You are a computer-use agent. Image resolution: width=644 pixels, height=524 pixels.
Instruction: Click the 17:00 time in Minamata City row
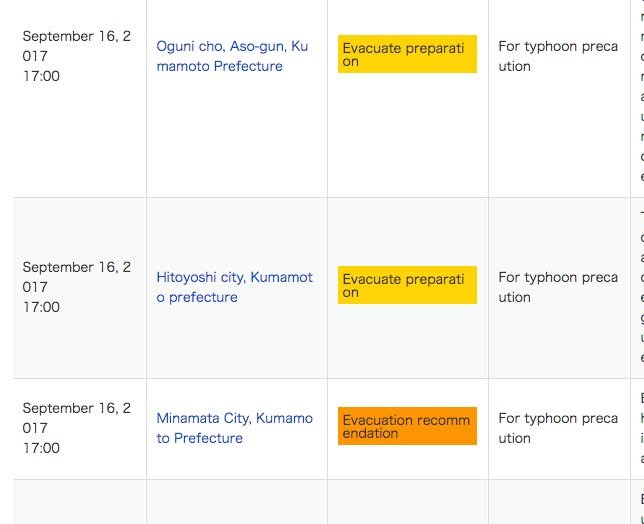click(41, 448)
